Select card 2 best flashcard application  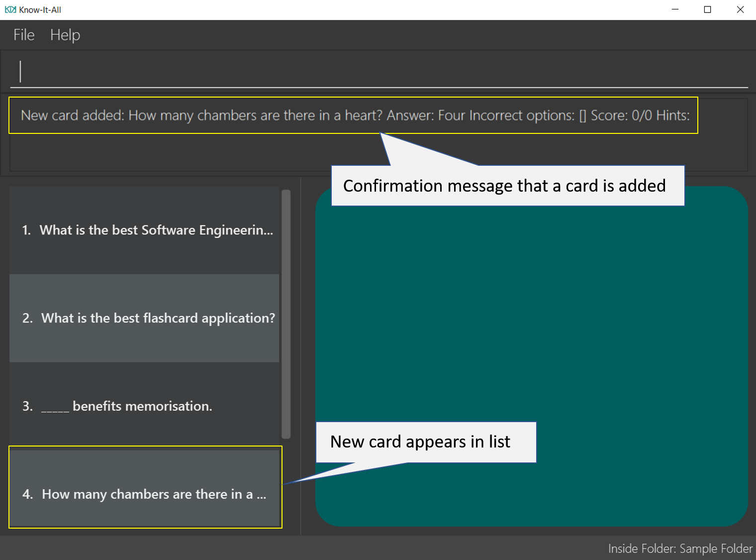click(144, 318)
